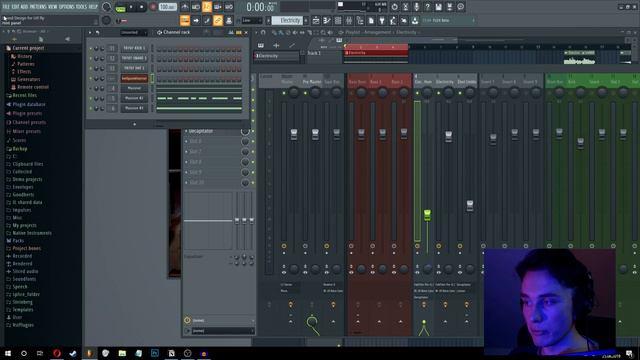This screenshot has width=640, height=360.
Task: Click the new project document icon
Action: coord(371,20)
